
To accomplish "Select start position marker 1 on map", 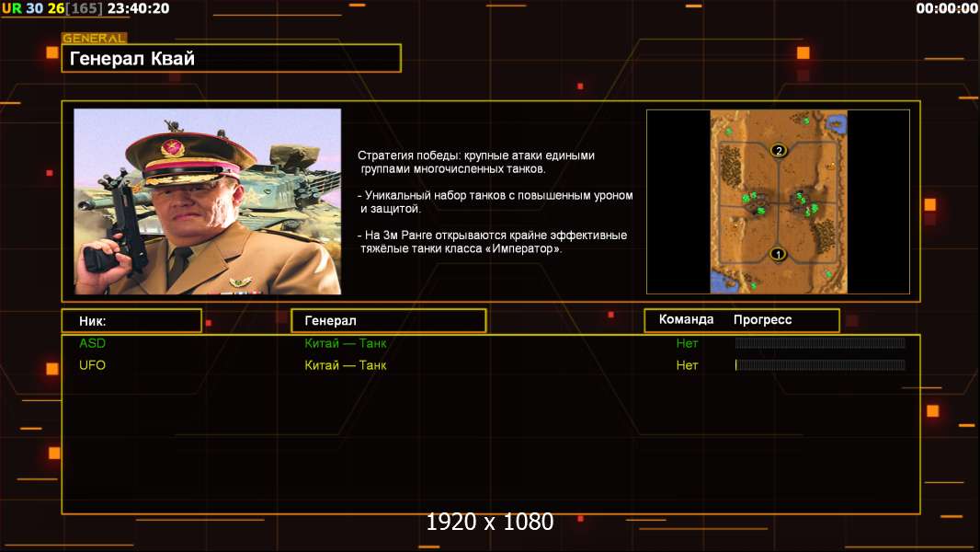I will pyautogui.click(x=778, y=254).
